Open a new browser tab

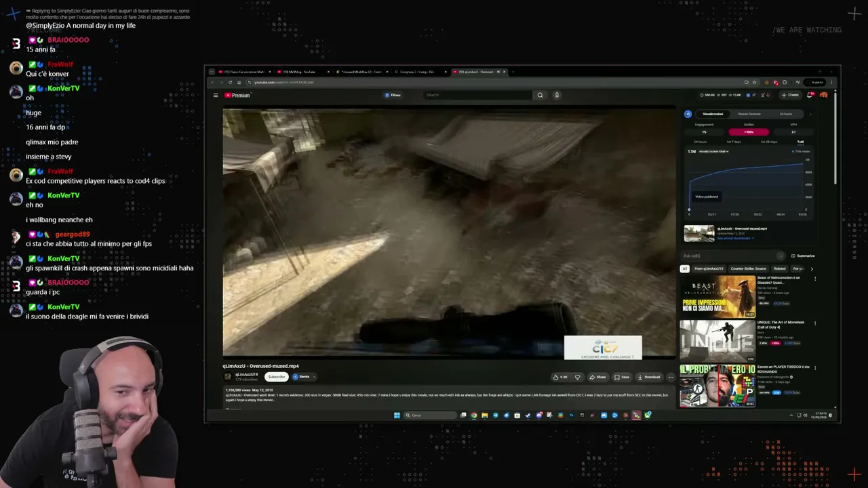tap(513, 72)
